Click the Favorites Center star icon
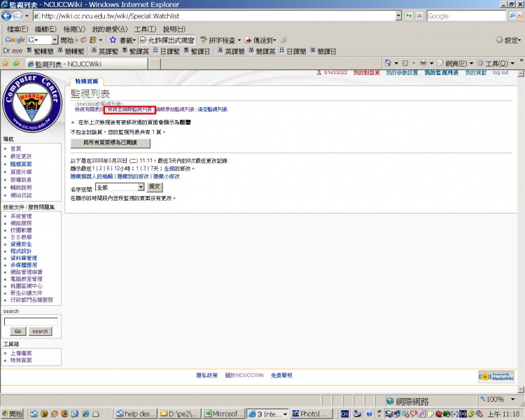Viewport: 525px width, 420px height. click(6, 64)
